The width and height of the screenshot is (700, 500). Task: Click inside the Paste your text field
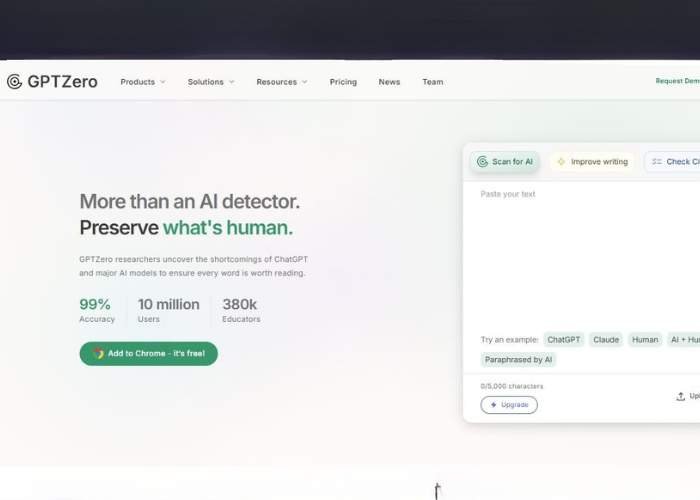[x=580, y=250]
